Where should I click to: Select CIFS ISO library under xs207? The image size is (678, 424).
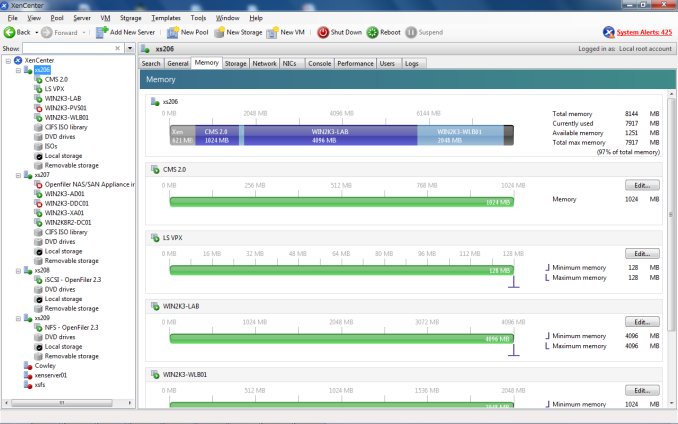click(x=66, y=232)
